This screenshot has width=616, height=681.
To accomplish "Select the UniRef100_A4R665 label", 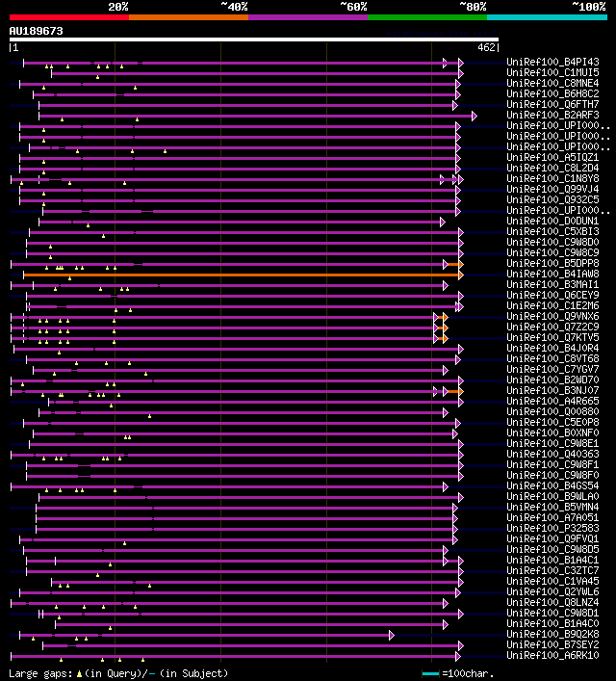I will 552,401.
